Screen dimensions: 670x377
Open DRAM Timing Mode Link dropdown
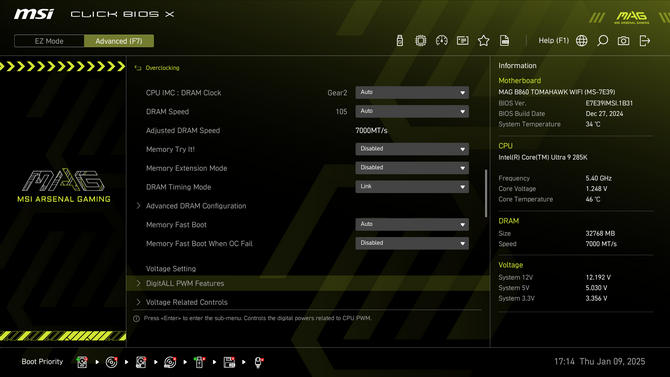(412, 186)
